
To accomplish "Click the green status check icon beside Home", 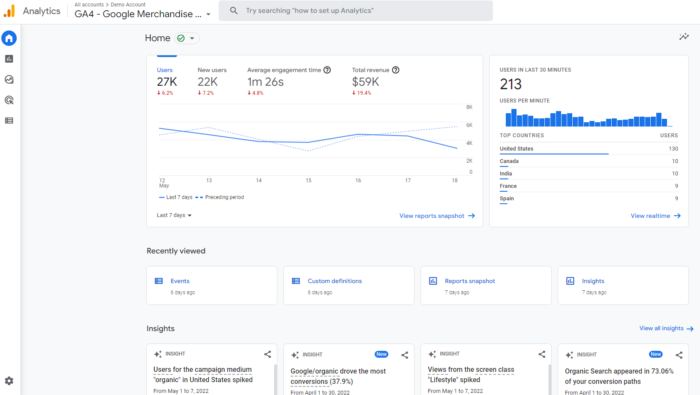I will (x=181, y=38).
